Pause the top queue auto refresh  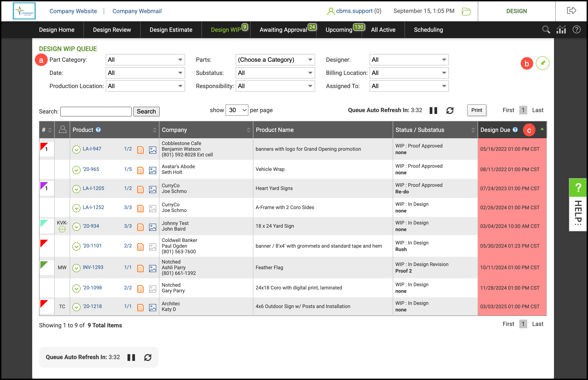(x=433, y=110)
